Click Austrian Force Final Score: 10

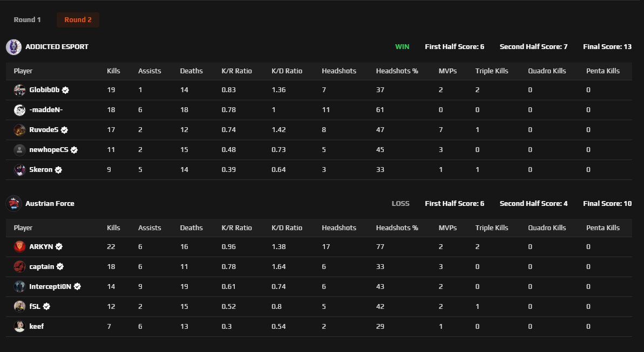tap(607, 203)
